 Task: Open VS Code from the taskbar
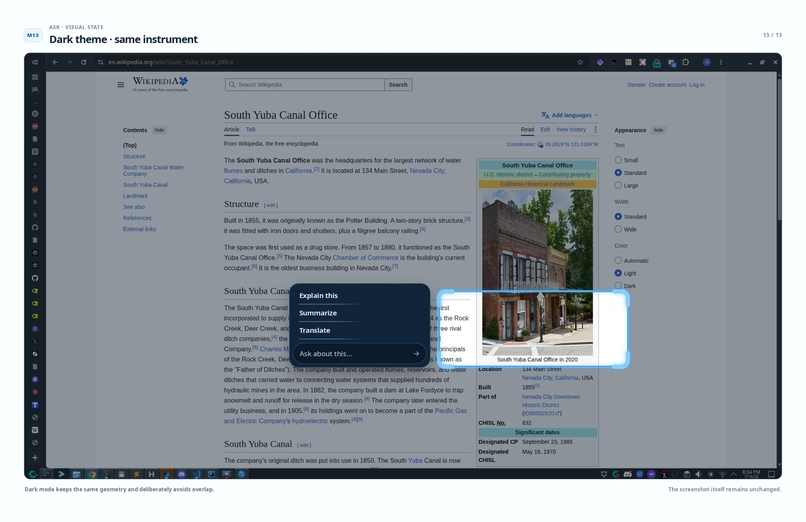(196, 474)
